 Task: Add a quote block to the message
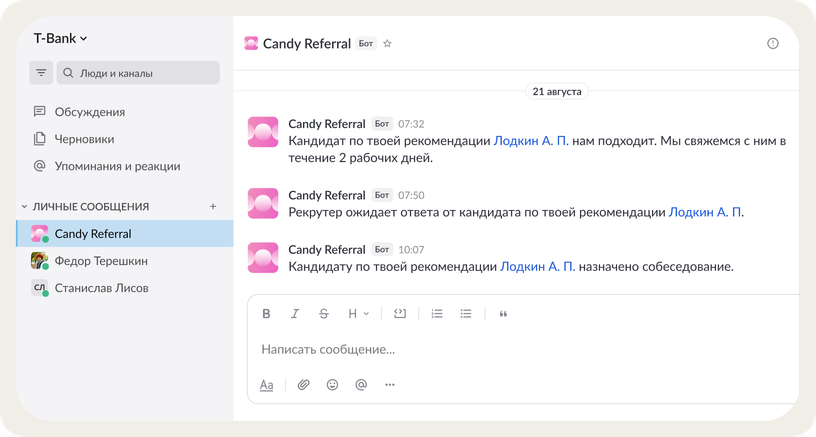(503, 314)
